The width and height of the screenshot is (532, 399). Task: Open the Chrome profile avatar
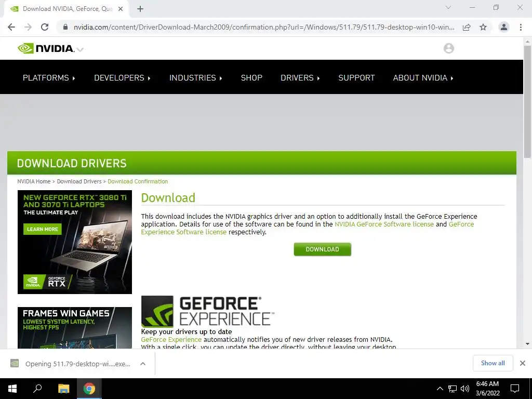(x=504, y=27)
